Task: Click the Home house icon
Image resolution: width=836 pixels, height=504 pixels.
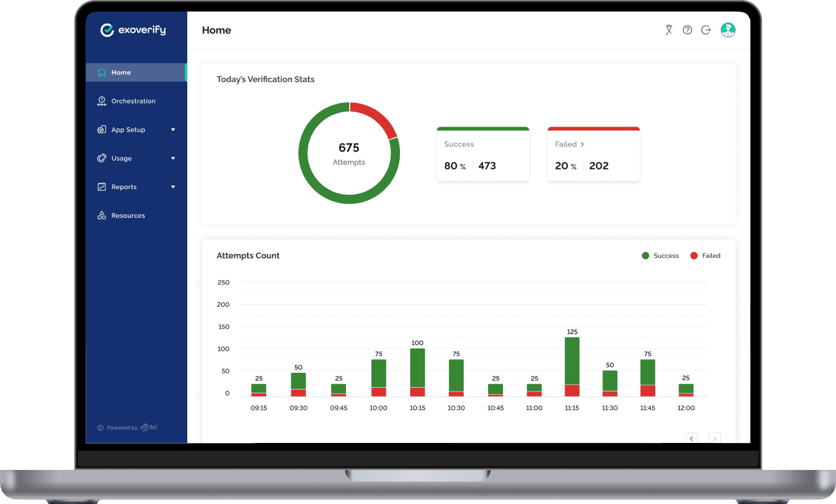Action: (102, 73)
